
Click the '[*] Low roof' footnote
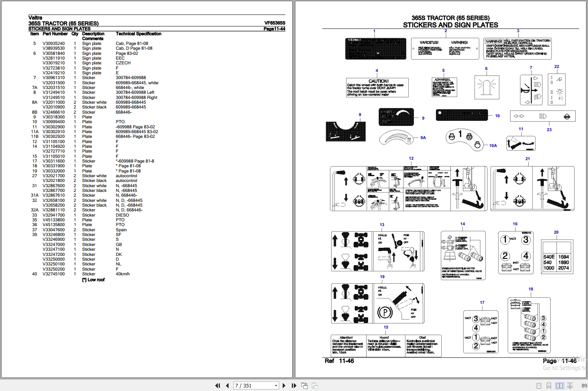(93, 280)
